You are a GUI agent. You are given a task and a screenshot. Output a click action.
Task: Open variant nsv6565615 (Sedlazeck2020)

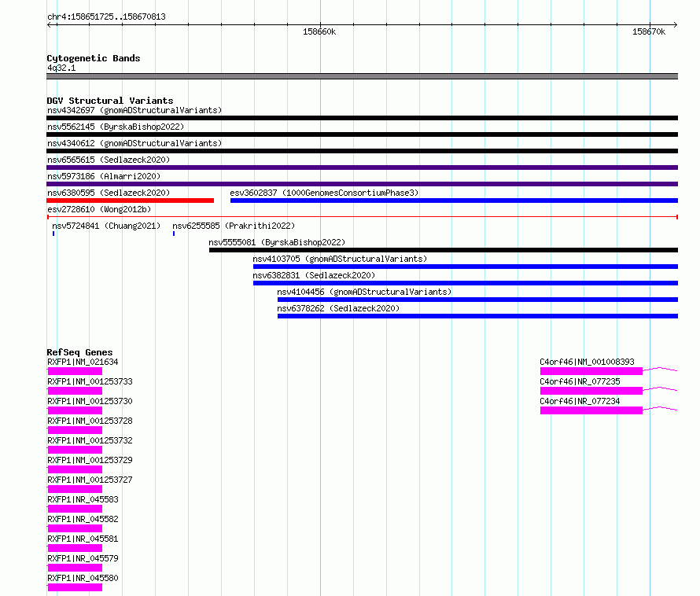coord(109,160)
